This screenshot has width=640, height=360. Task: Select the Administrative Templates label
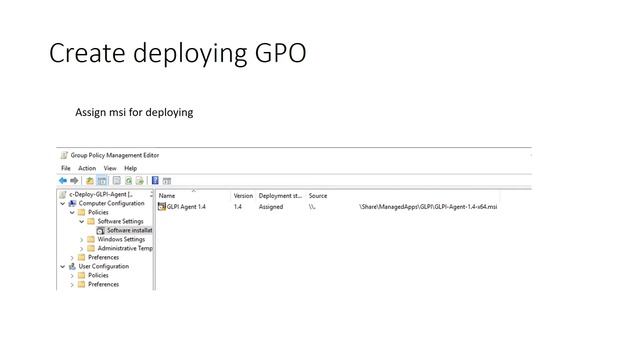(x=125, y=248)
